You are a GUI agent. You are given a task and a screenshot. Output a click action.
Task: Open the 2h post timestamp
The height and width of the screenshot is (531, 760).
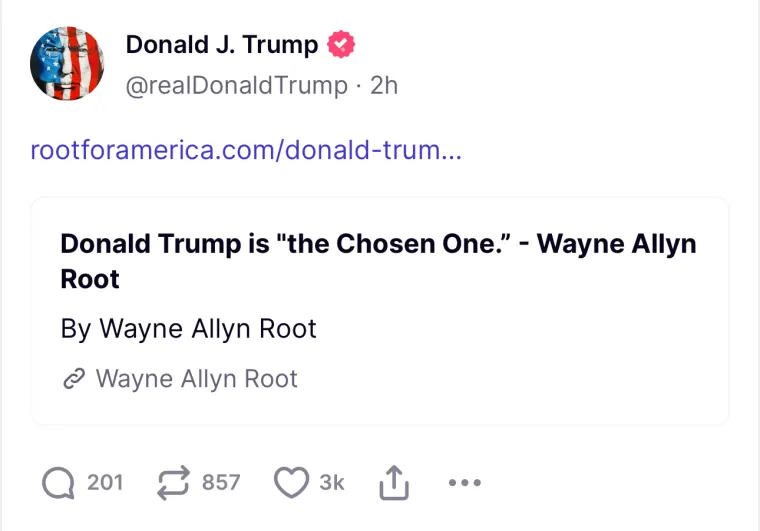click(x=384, y=85)
